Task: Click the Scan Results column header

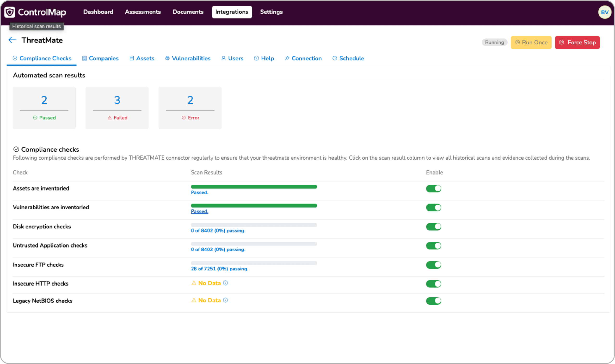Action: click(x=206, y=173)
